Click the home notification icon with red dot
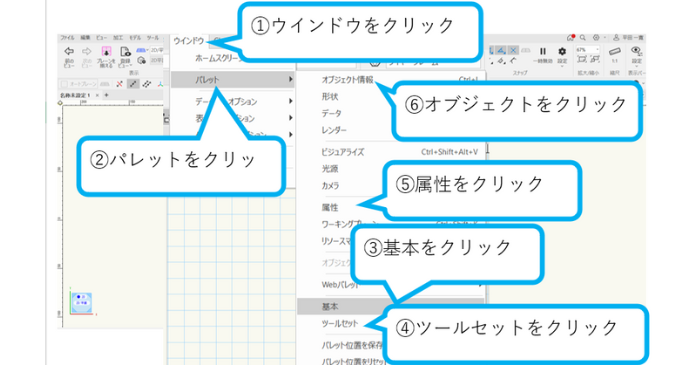The height and width of the screenshot is (365, 698). (x=571, y=38)
